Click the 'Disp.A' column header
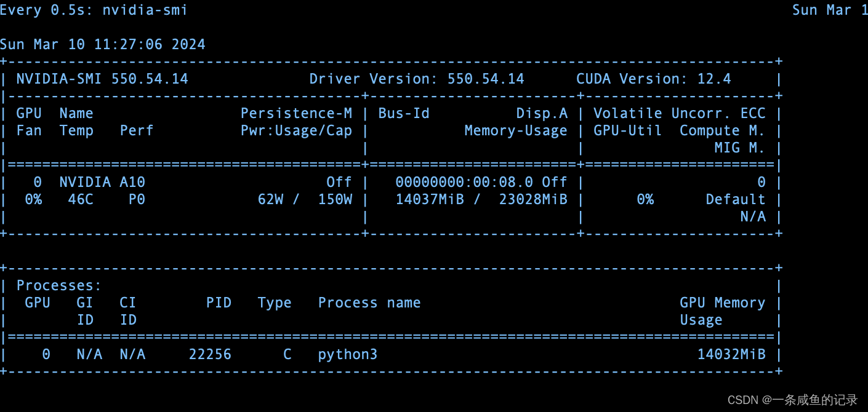868x412 pixels. point(542,113)
